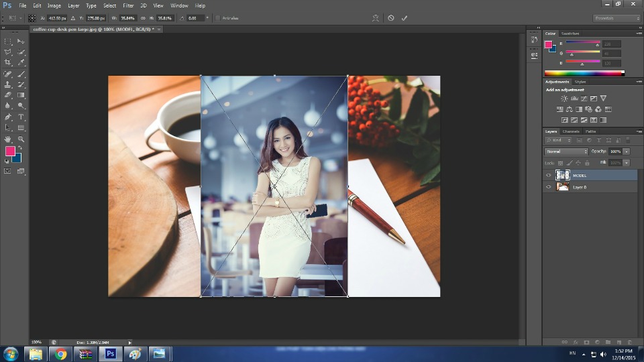Toggle the Anti-alias checkbox
The image size is (644, 362).
[218, 18]
